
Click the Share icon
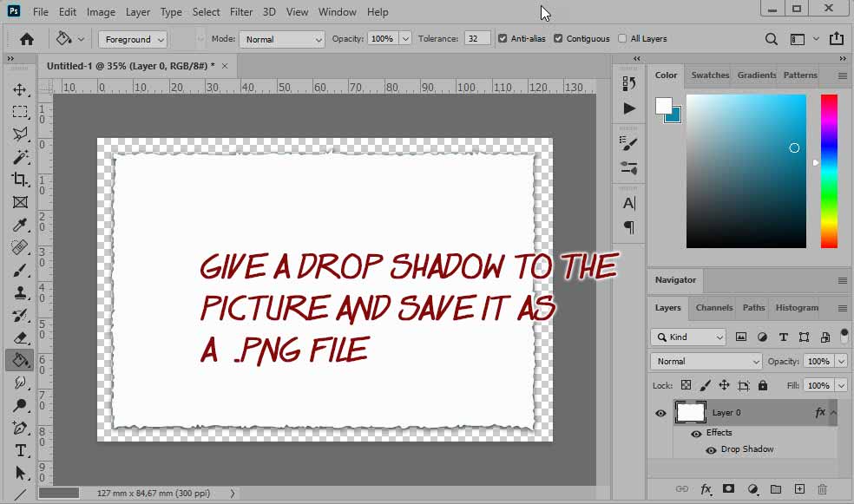click(836, 39)
